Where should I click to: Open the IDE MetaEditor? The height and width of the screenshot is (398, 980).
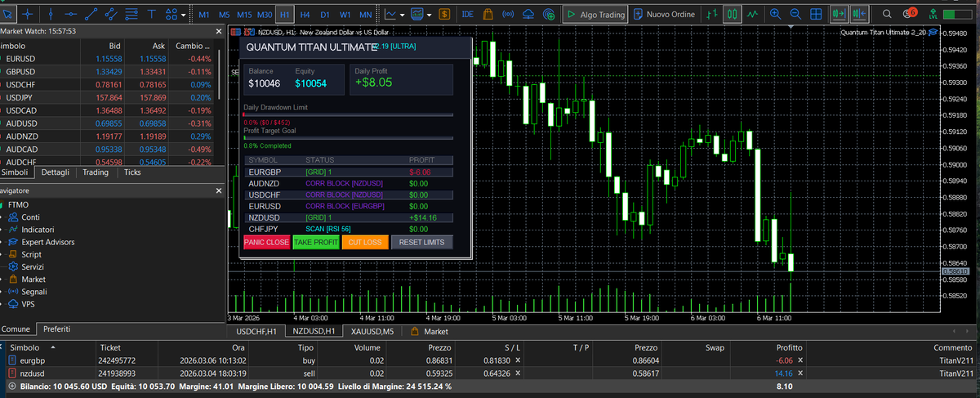pos(468,14)
